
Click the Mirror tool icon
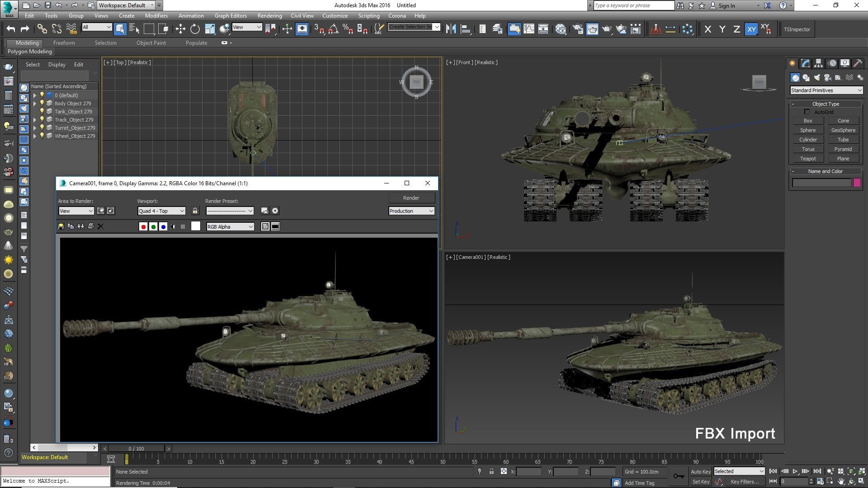tap(450, 29)
